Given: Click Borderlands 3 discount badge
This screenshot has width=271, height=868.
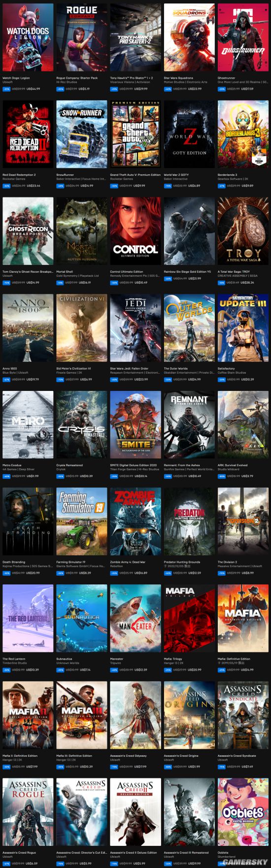Looking at the screenshot, I should [x=221, y=186].
